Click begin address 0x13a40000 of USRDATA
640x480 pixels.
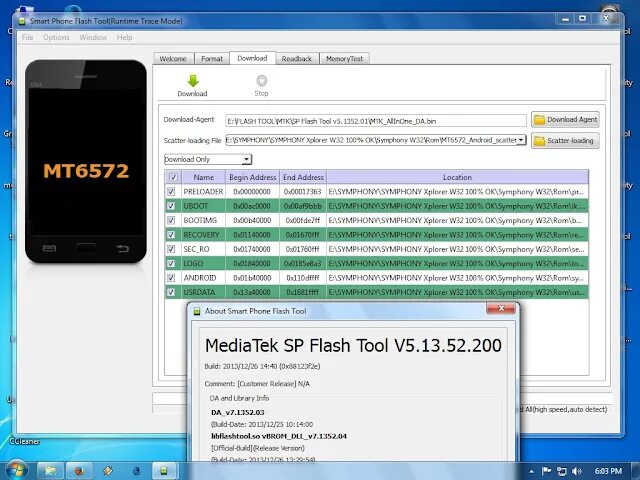pos(253,292)
